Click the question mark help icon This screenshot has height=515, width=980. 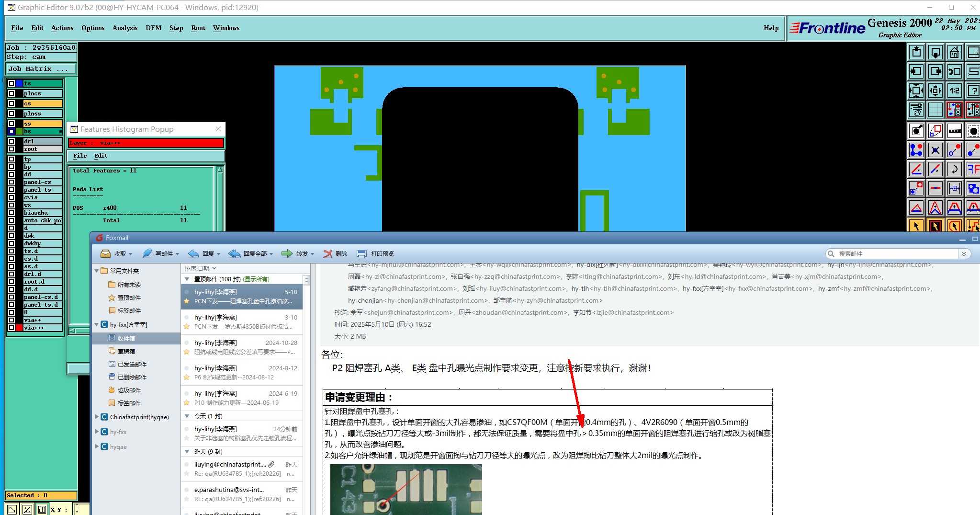973,91
